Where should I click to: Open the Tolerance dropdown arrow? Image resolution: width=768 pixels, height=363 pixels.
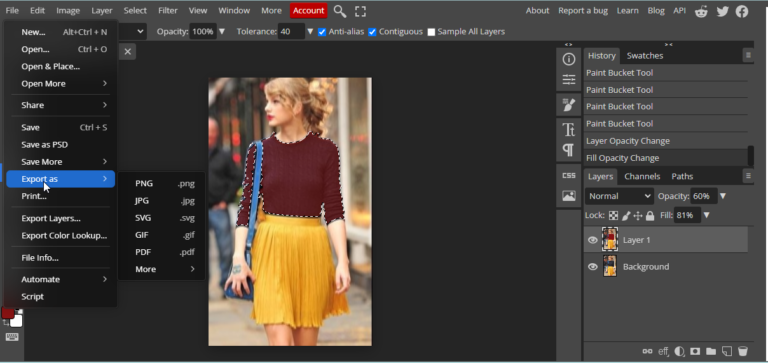(x=310, y=32)
